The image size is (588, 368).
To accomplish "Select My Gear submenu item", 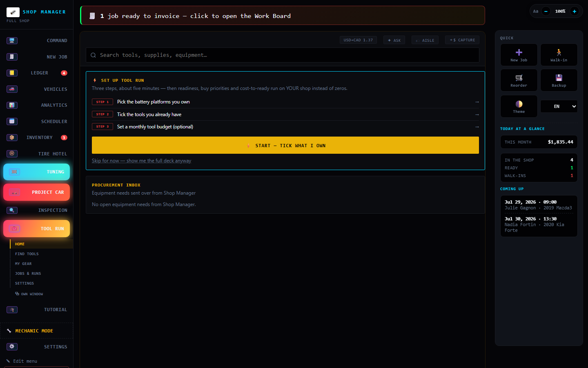I will coord(23,264).
